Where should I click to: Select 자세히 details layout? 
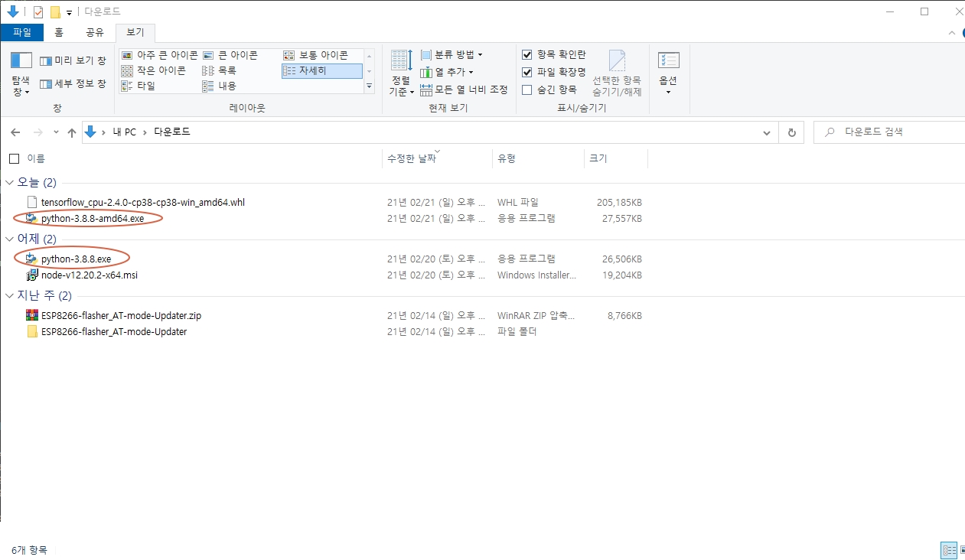321,70
